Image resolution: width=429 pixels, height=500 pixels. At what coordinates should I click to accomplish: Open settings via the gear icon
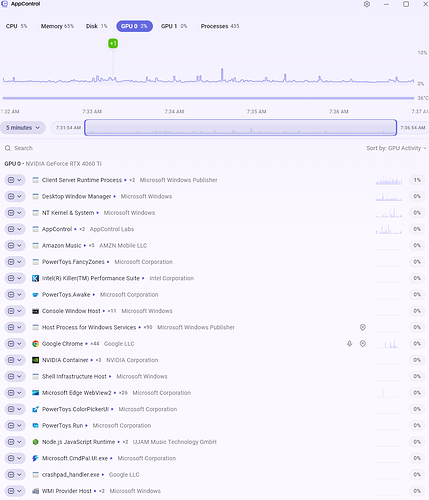click(x=367, y=4)
